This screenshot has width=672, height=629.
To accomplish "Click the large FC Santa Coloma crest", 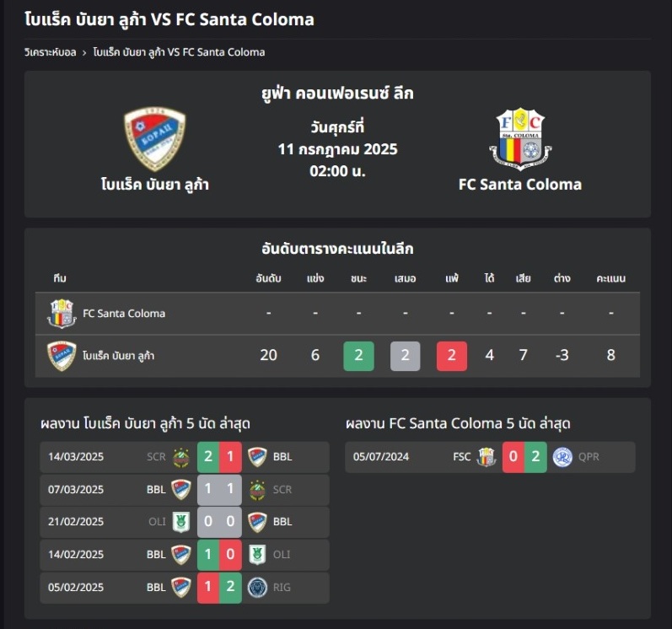I will click(520, 139).
